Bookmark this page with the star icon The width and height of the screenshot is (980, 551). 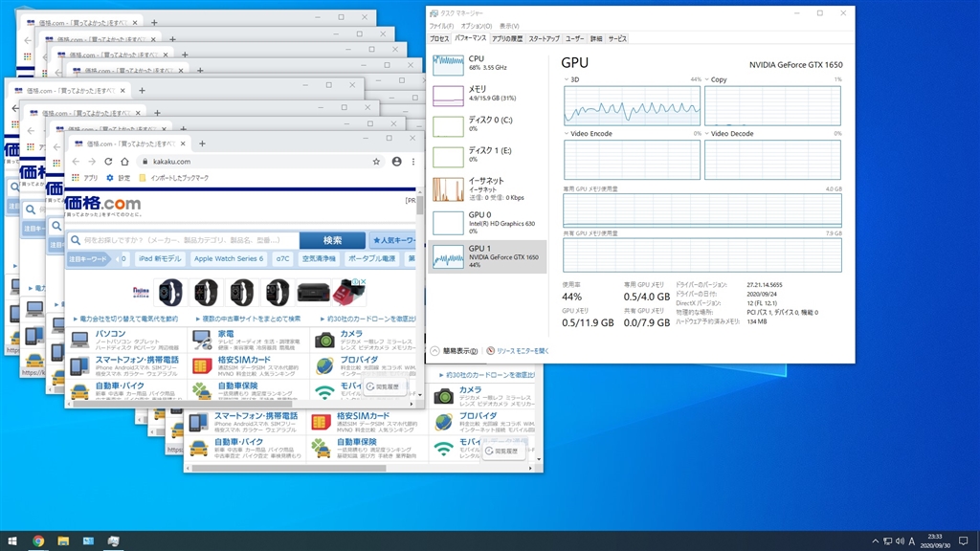click(x=376, y=161)
